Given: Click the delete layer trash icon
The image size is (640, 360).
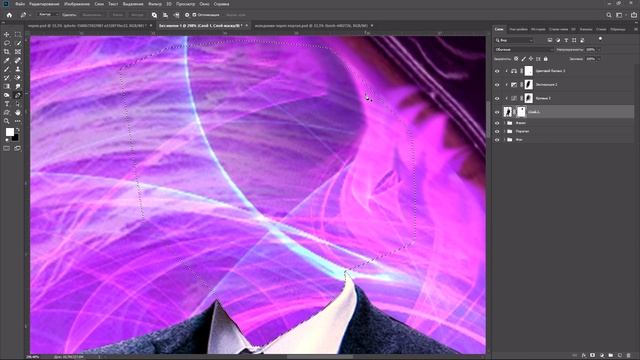Looking at the screenshot, I should [x=629, y=356].
